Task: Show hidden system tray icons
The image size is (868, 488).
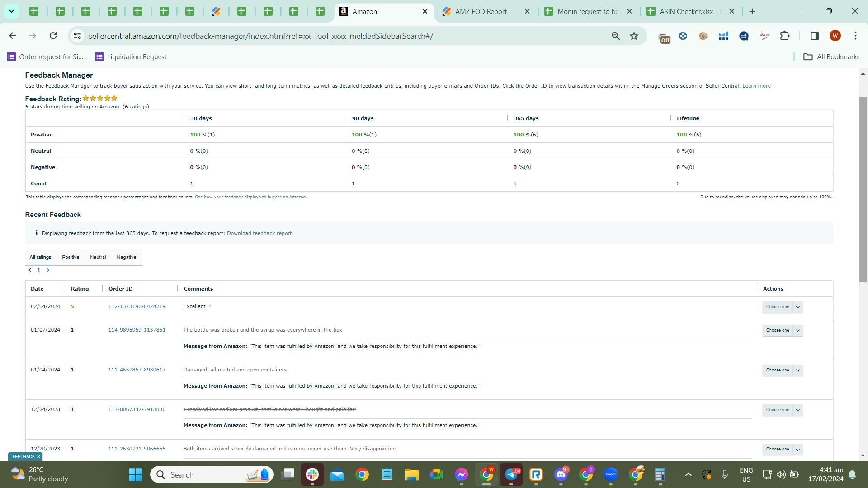Action: click(688, 474)
